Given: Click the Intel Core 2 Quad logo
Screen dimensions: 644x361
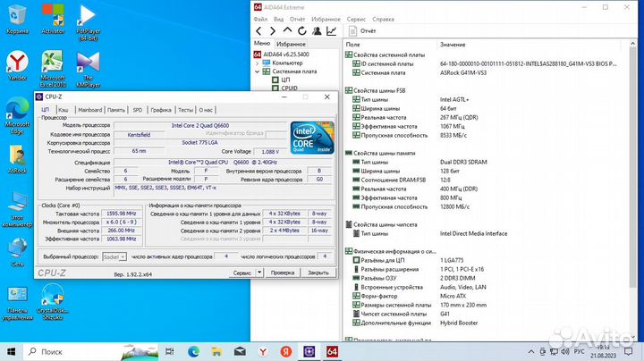Looking at the screenshot, I should click(x=312, y=138).
